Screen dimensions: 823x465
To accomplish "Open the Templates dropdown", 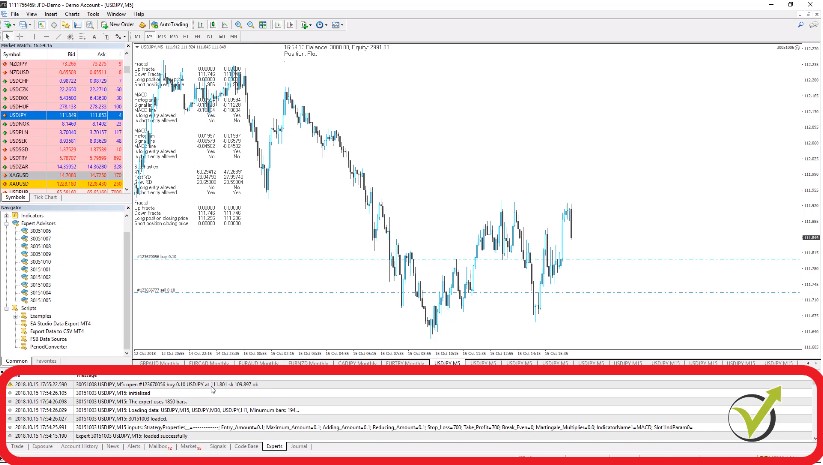I will click(336, 25).
